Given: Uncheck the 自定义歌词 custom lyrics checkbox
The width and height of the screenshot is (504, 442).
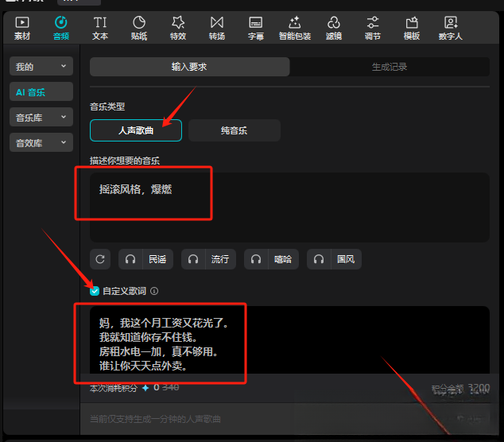Looking at the screenshot, I should click(x=95, y=291).
